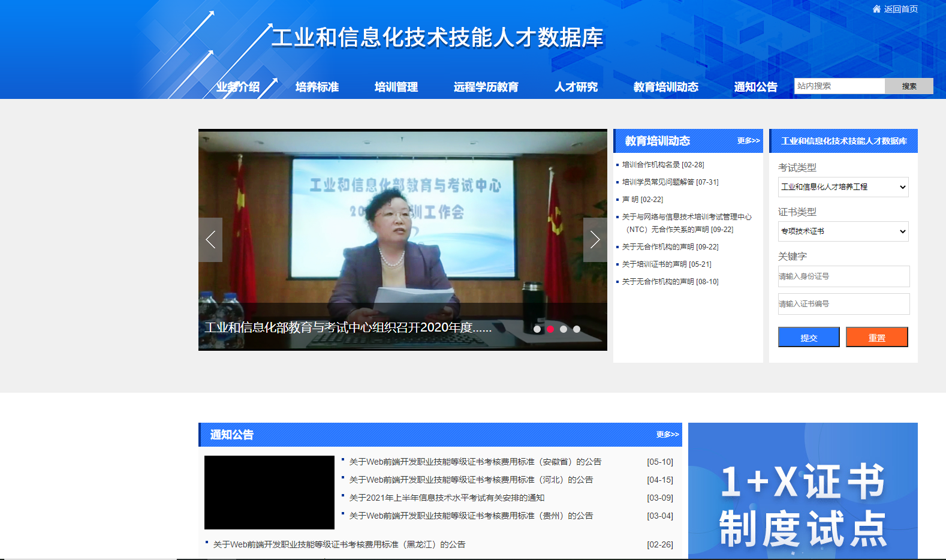Image resolution: width=946 pixels, height=560 pixels.
Task: Open the 考试类型 dropdown
Action: coord(843,187)
